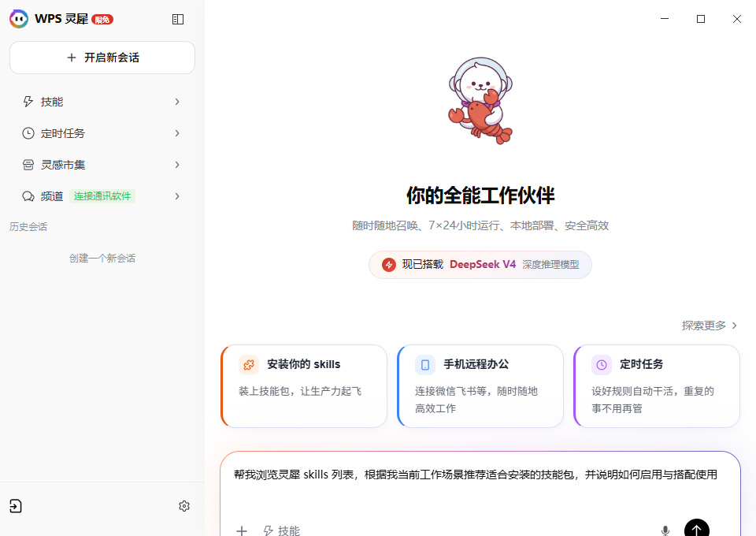756x536 pixels.
Task: Start a new chat via 开启新会话
Action: (x=102, y=58)
